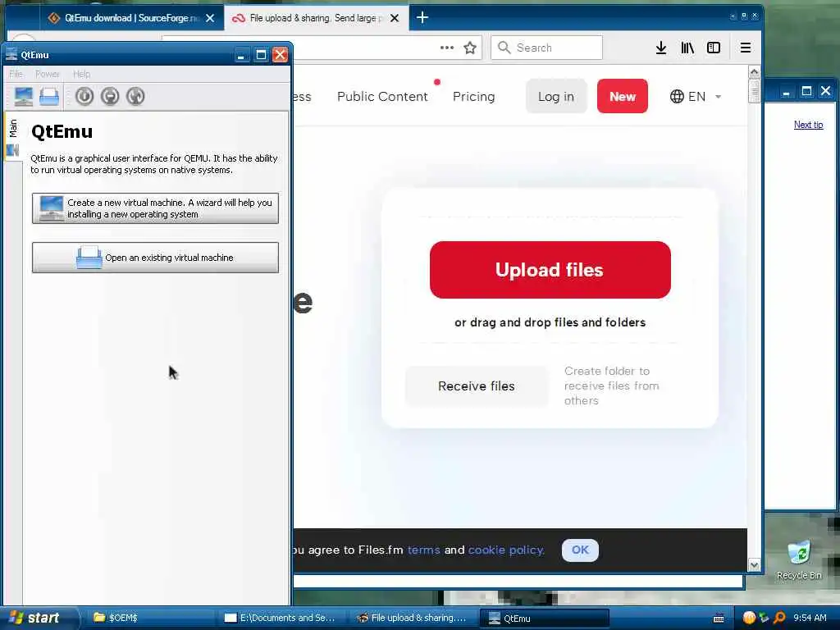Open a new browser tab with plus icon
This screenshot has width=840, height=630.
point(422,18)
